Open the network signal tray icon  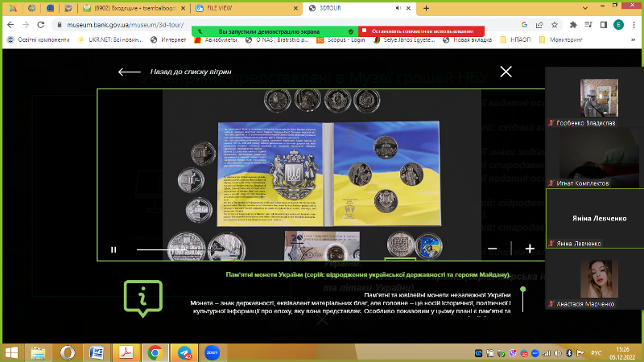[x=547, y=353]
